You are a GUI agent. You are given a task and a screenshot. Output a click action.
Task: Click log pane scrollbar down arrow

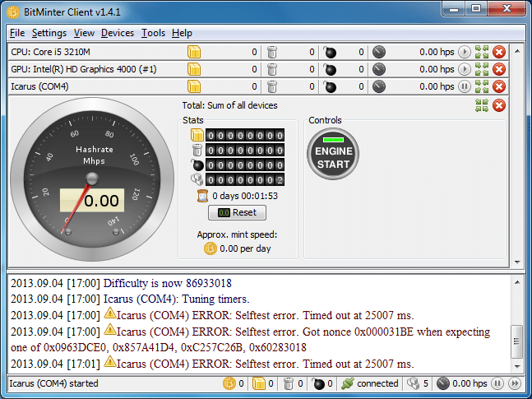pos(517,366)
